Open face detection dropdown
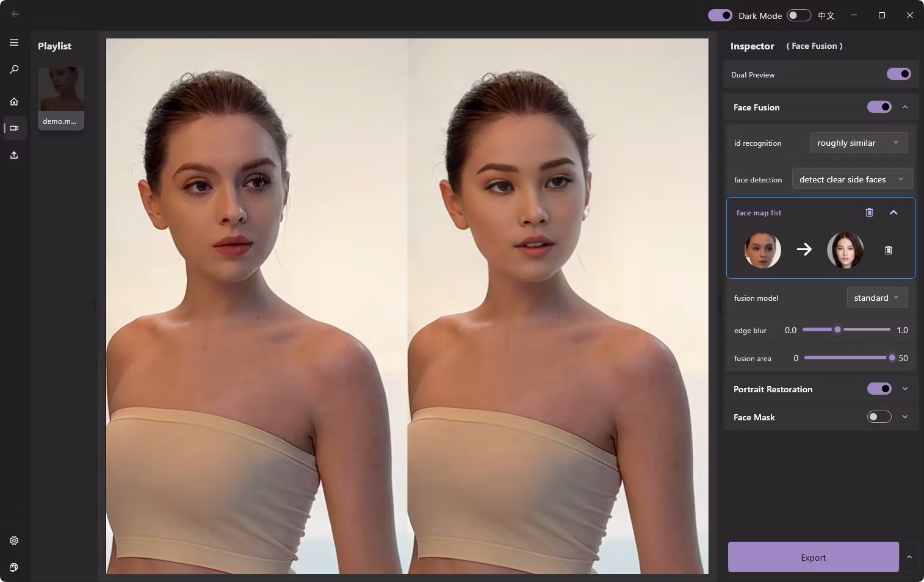 (x=852, y=179)
